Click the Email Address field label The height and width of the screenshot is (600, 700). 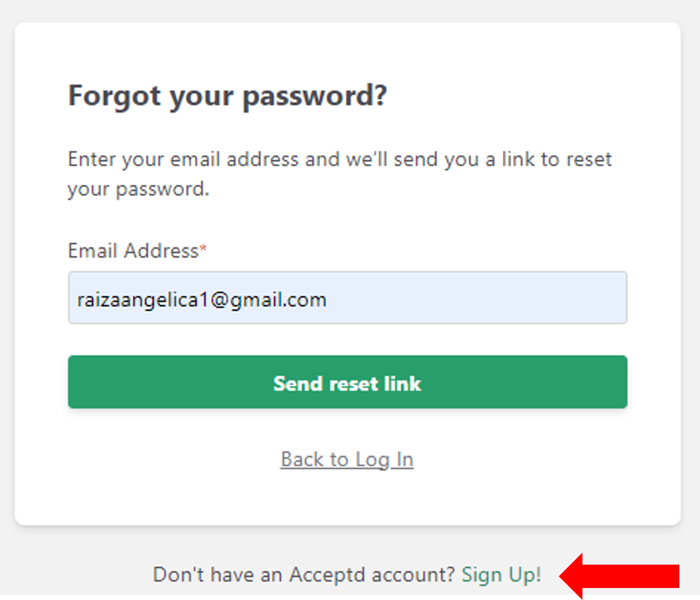coord(133,251)
